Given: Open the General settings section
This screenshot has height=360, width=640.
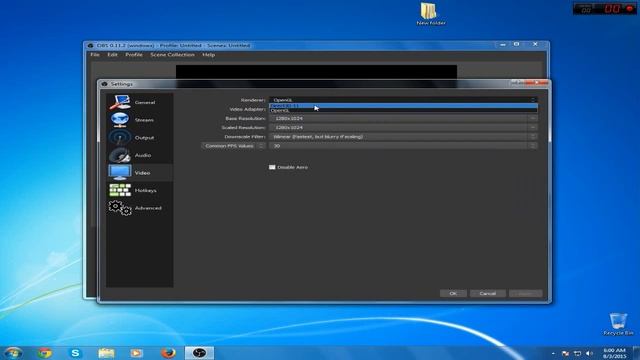Looking at the screenshot, I should pyautogui.click(x=140, y=102).
